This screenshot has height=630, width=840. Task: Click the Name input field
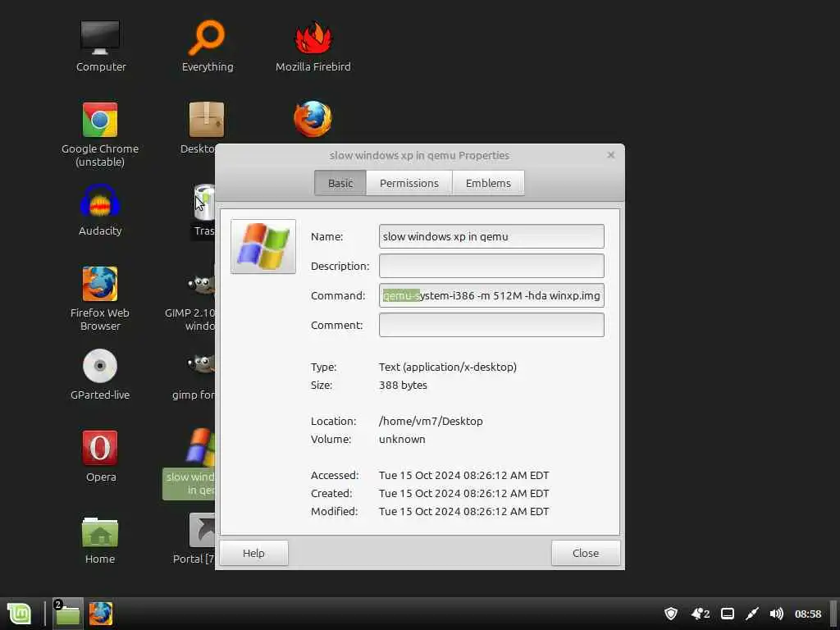point(491,236)
